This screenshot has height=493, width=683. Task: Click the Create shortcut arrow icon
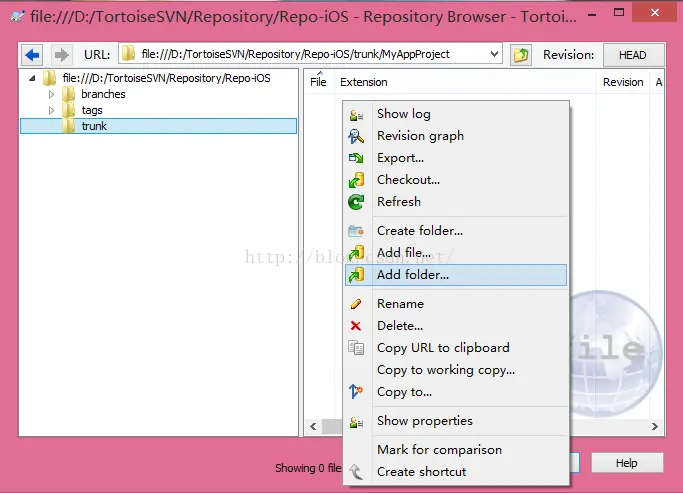356,472
